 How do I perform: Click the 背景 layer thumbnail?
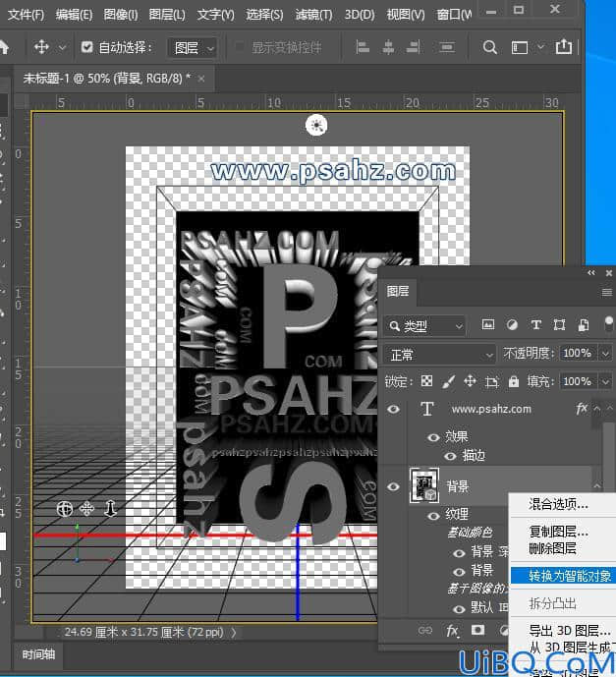coord(424,485)
